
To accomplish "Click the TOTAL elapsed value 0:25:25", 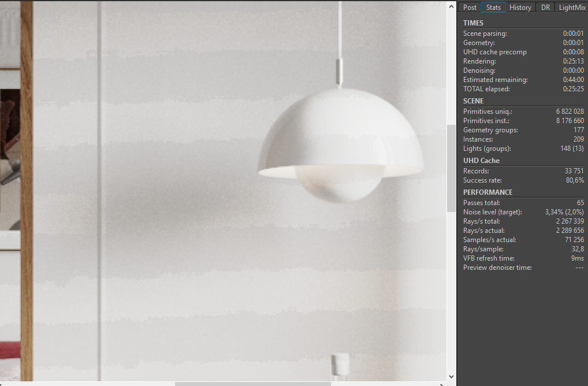I will click(x=573, y=89).
